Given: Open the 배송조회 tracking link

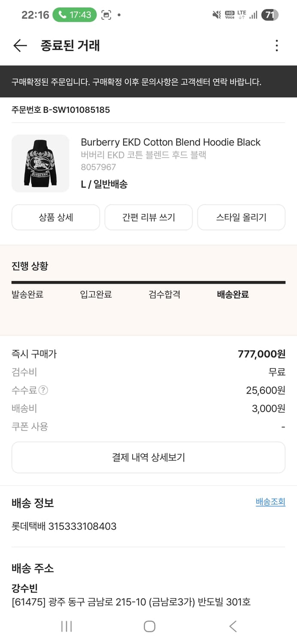Looking at the screenshot, I should [x=271, y=502].
